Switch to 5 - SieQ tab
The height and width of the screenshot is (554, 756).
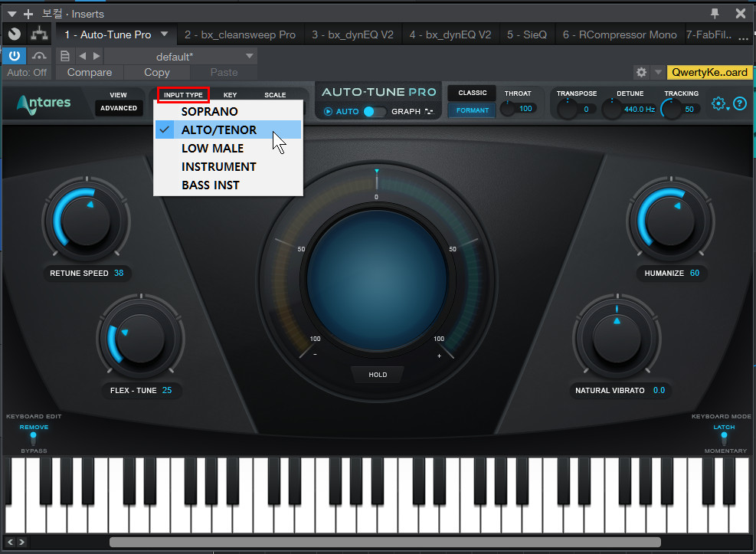(527, 34)
